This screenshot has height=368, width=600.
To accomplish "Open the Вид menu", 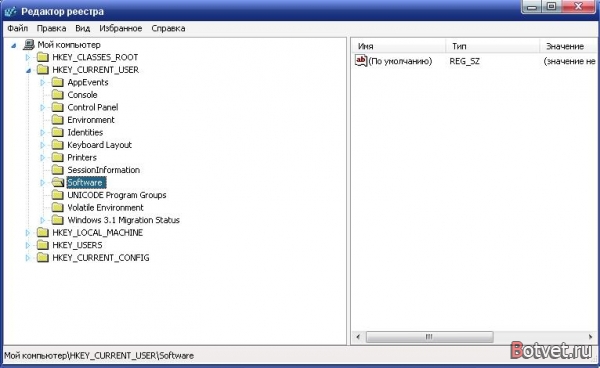I will coord(82,28).
